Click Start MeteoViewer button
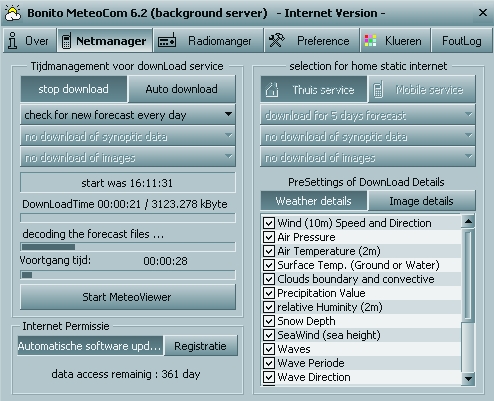 coord(128,297)
